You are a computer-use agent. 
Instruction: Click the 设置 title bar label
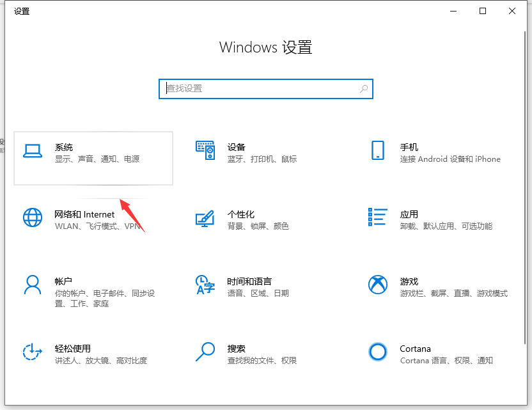(21, 11)
